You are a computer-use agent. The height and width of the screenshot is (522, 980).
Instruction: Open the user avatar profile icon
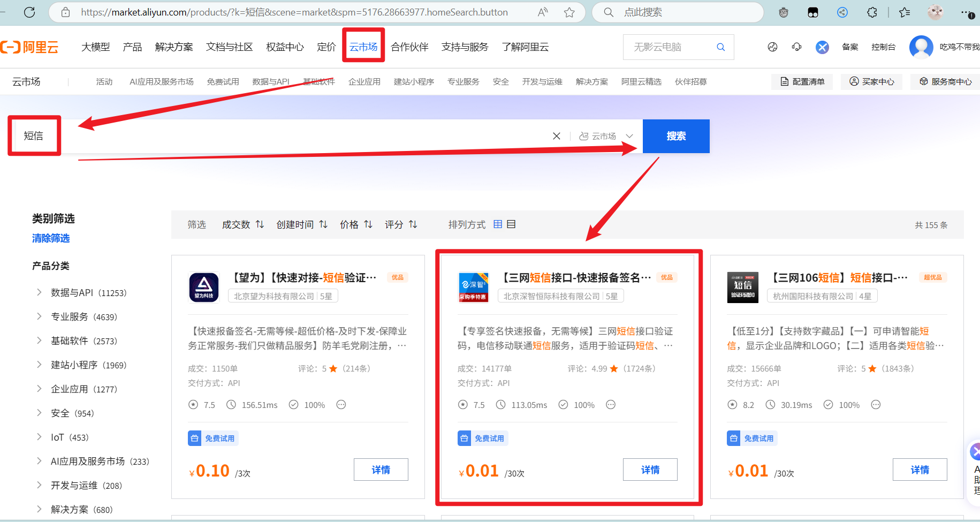[x=921, y=47]
